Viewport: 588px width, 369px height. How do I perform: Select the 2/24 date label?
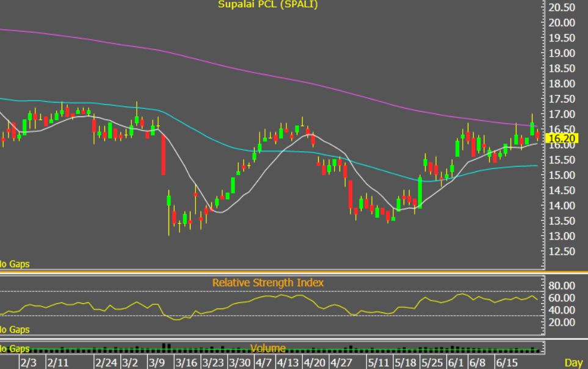106,363
